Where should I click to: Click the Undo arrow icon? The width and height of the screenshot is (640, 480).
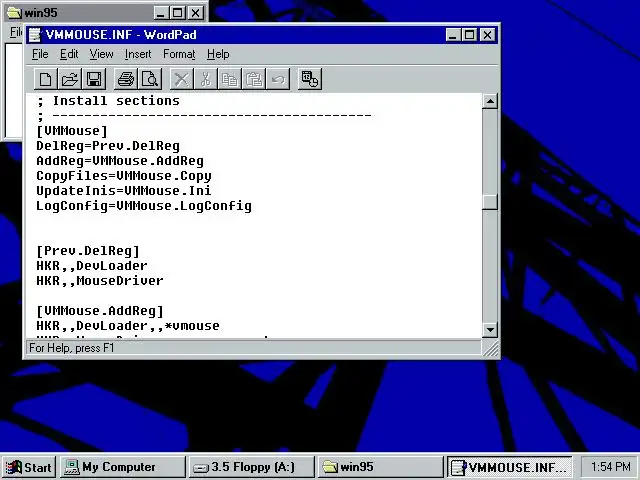coord(278,79)
